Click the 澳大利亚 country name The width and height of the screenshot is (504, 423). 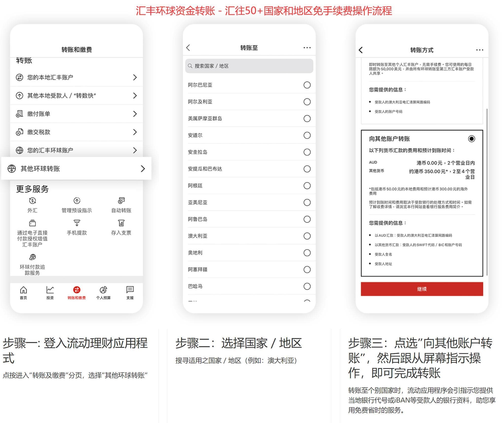[197, 236]
